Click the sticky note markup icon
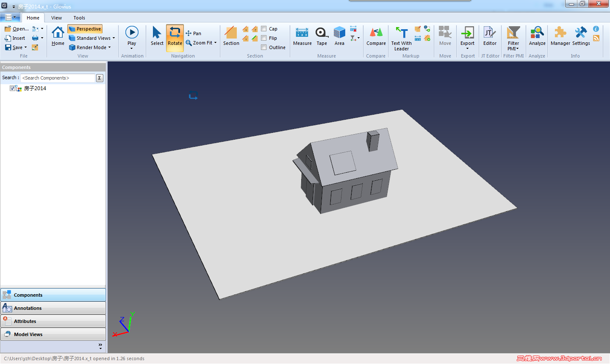The image size is (610, 364). [418, 29]
